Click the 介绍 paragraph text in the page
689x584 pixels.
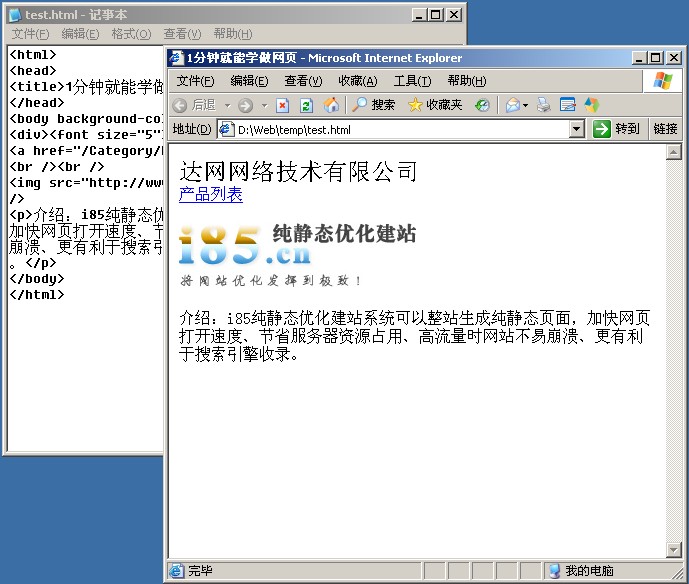click(x=414, y=336)
